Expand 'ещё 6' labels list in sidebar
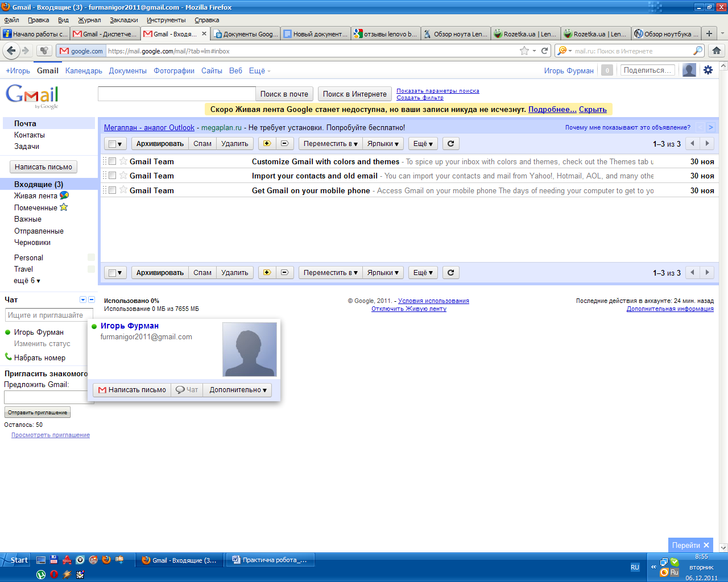Screen dimensions: 728x582 27,281
